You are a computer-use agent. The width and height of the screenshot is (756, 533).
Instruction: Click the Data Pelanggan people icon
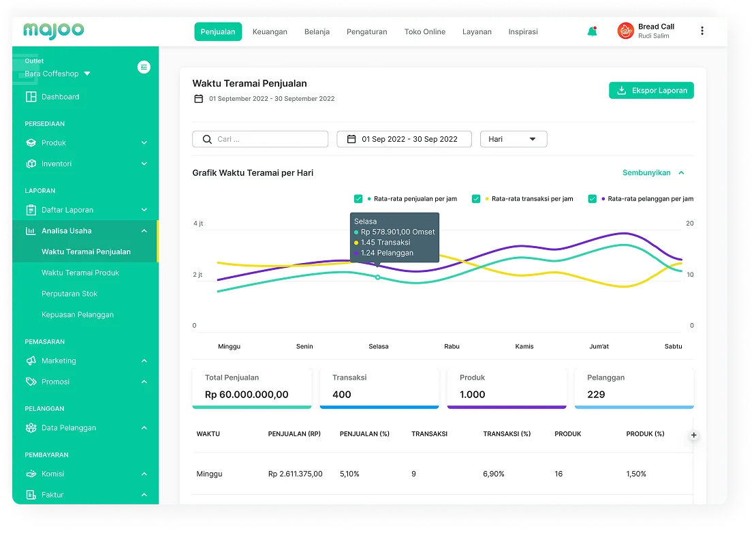pyautogui.click(x=31, y=428)
